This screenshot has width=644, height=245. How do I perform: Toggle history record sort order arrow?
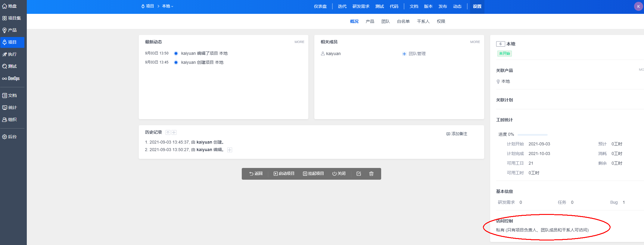(x=168, y=132)
